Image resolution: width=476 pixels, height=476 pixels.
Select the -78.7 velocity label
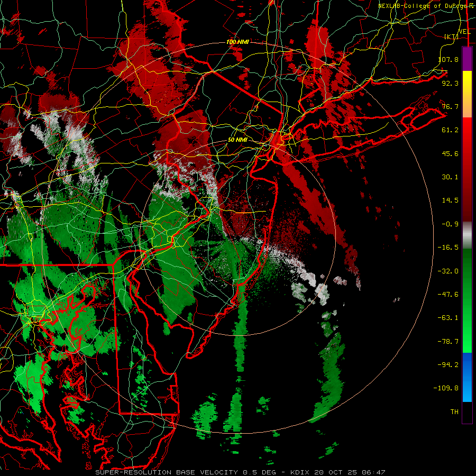click(x=448, y=342)
